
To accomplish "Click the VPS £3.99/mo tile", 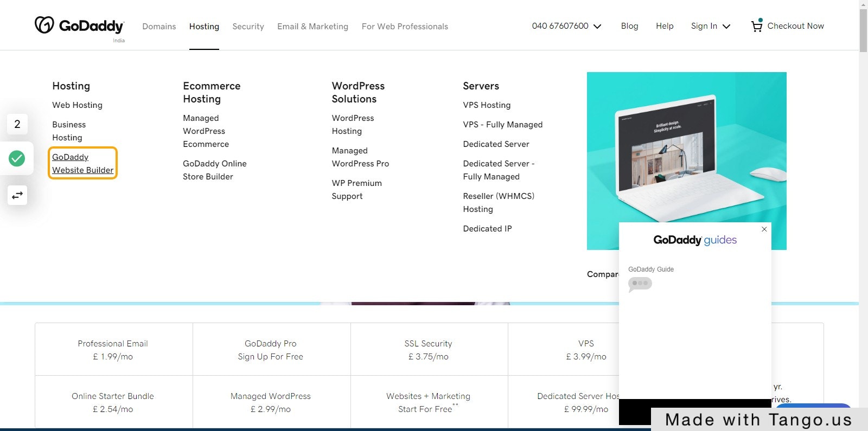I will 586,350.
